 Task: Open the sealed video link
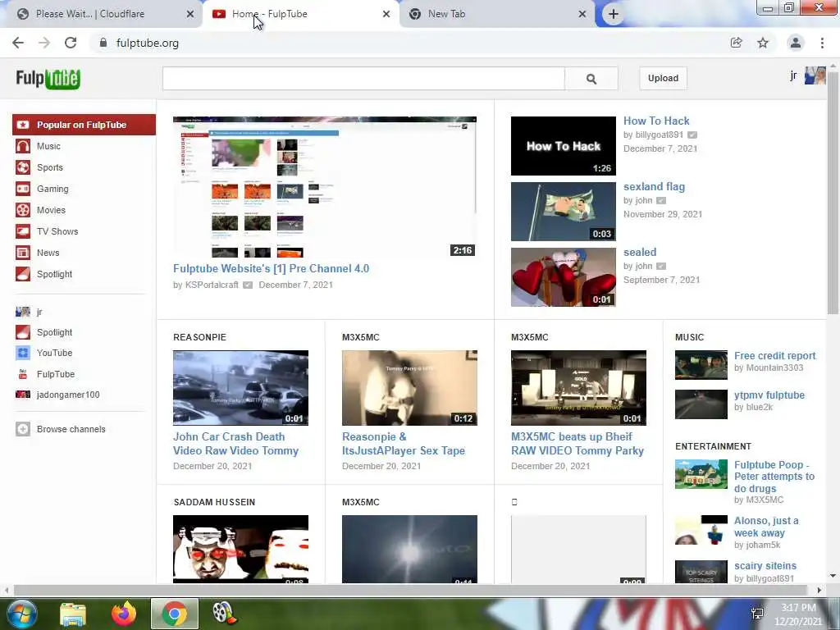640,253
